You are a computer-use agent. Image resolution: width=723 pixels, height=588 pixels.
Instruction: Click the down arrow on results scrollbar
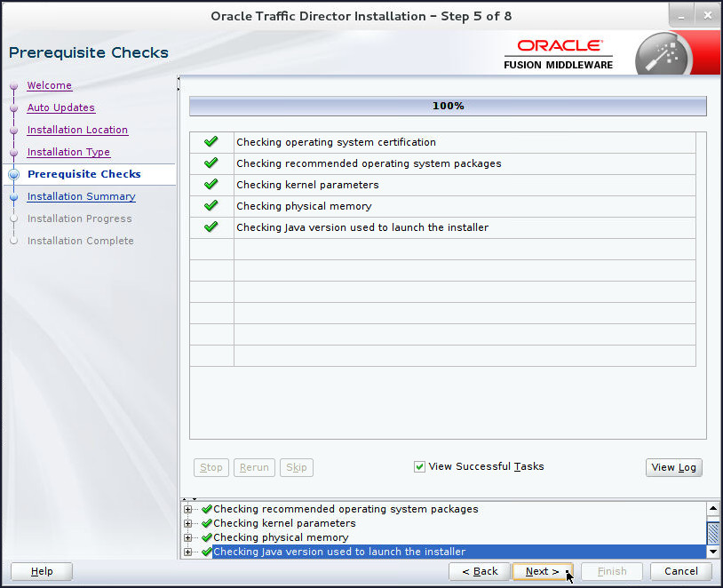click(x=713, y=552)
